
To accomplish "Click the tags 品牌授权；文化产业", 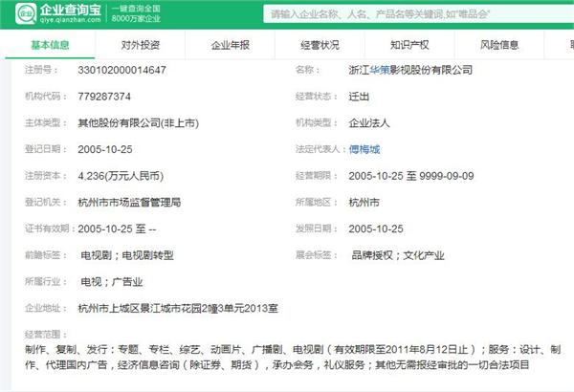I will (x=398, y=255).
